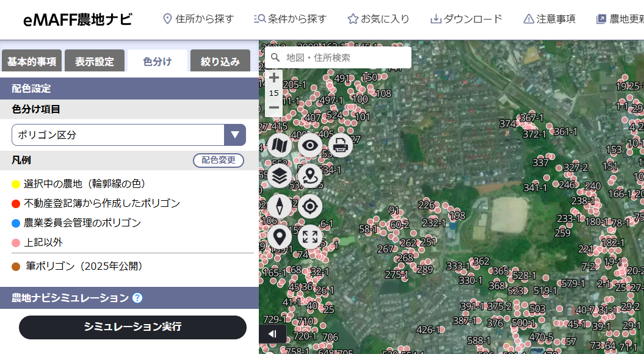Click the 配色変更 button
This screenshot has height=354, width=644.
pyautogui.click(x=219, y=160)
